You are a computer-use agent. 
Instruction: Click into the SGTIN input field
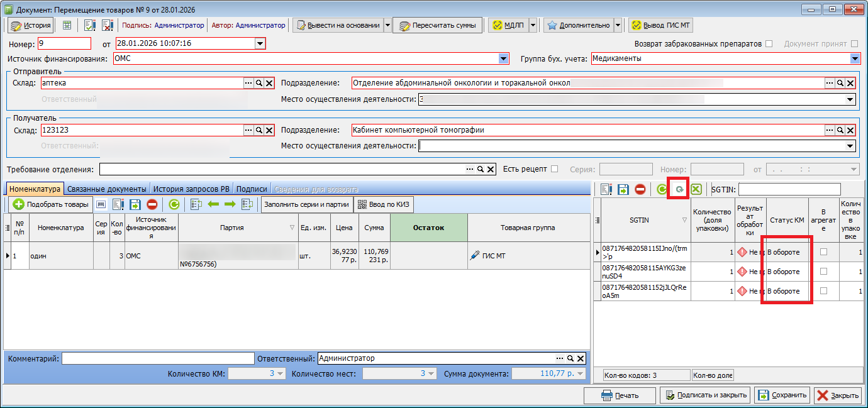tap(789, 189)
